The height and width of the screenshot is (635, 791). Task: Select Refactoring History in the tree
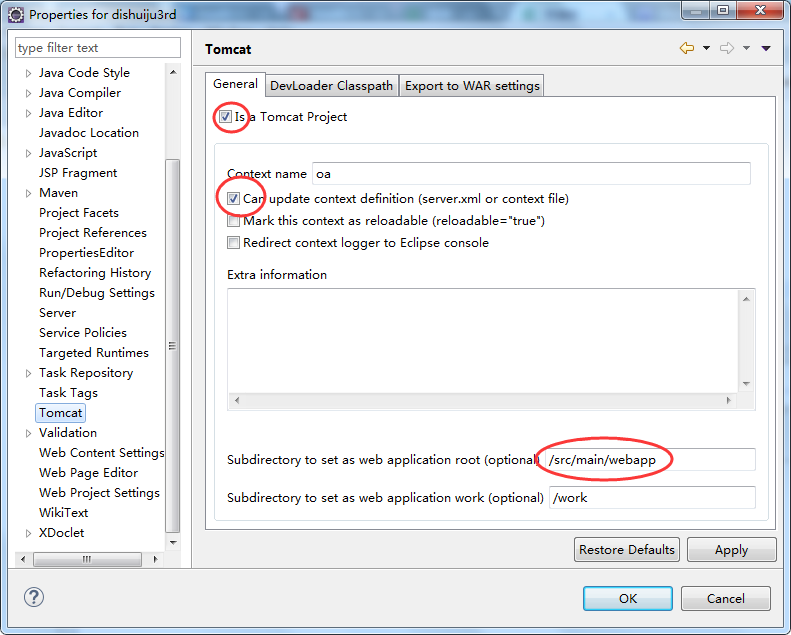[x=95, y=273]
